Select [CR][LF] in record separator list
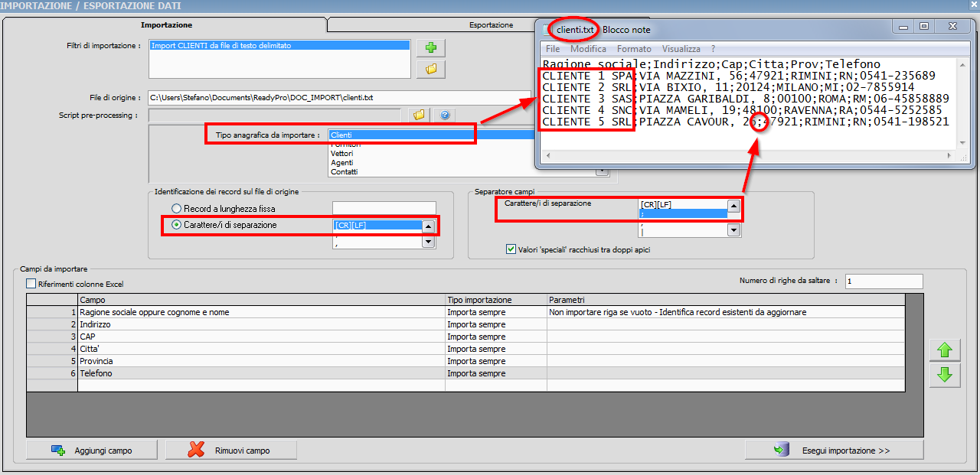The height and width of the screenshot is (475, 980). tap(377, 225)
